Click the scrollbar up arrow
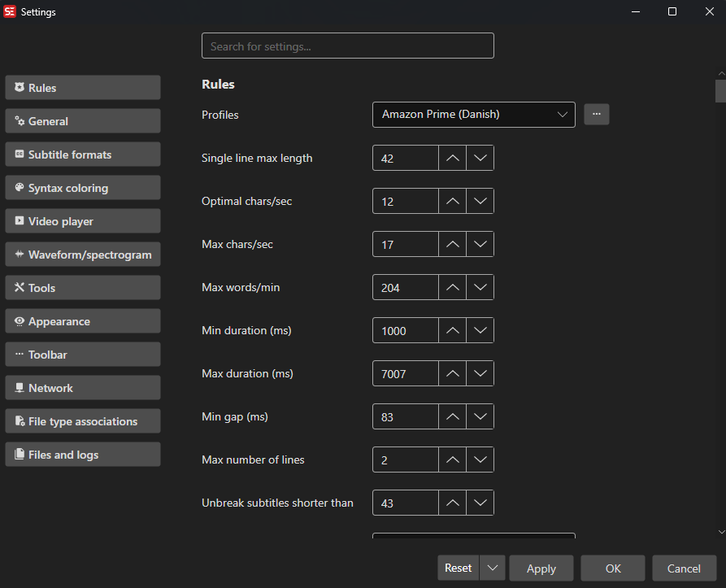726x588 pixels. click(721, 73)
